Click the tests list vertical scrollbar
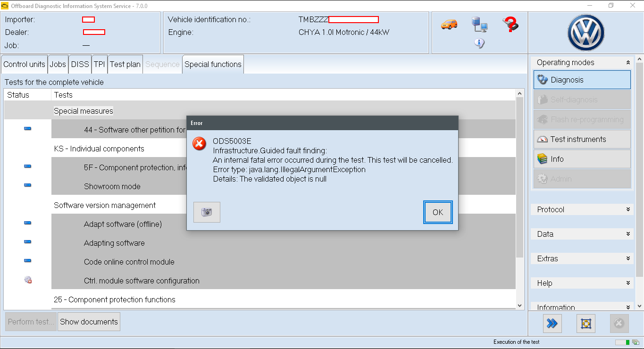 [520, 177]
